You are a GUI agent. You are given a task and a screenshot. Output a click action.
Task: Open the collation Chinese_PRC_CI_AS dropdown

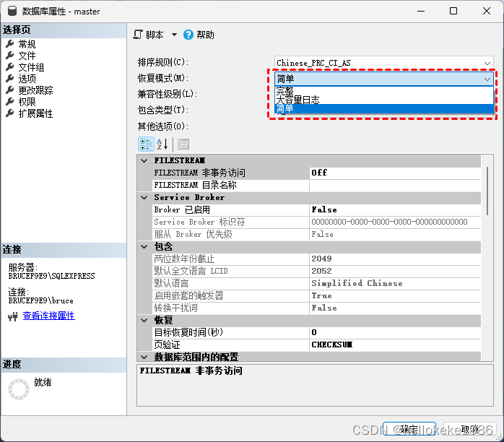tap(384, 63)
